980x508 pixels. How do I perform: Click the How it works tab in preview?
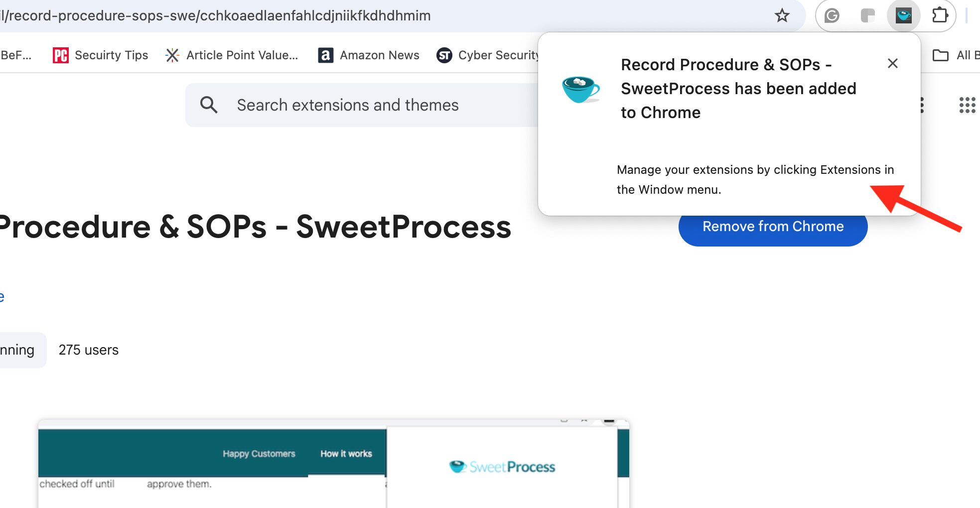click(346, 454)
